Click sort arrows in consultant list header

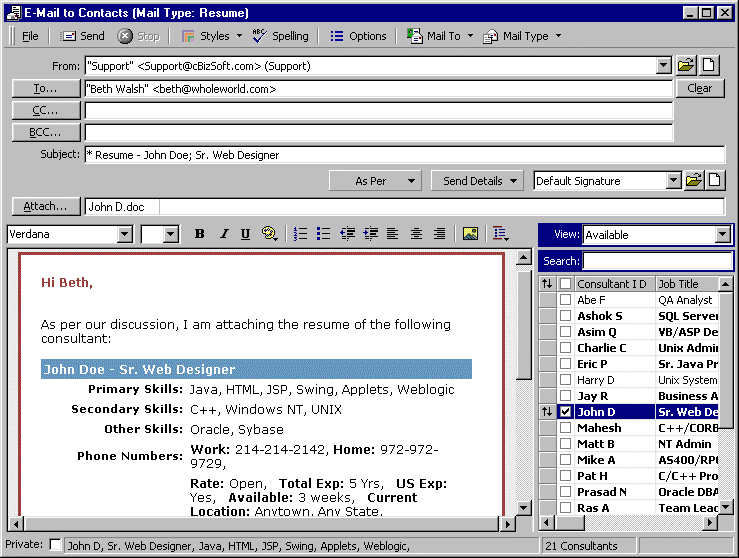tap(547, 284)
